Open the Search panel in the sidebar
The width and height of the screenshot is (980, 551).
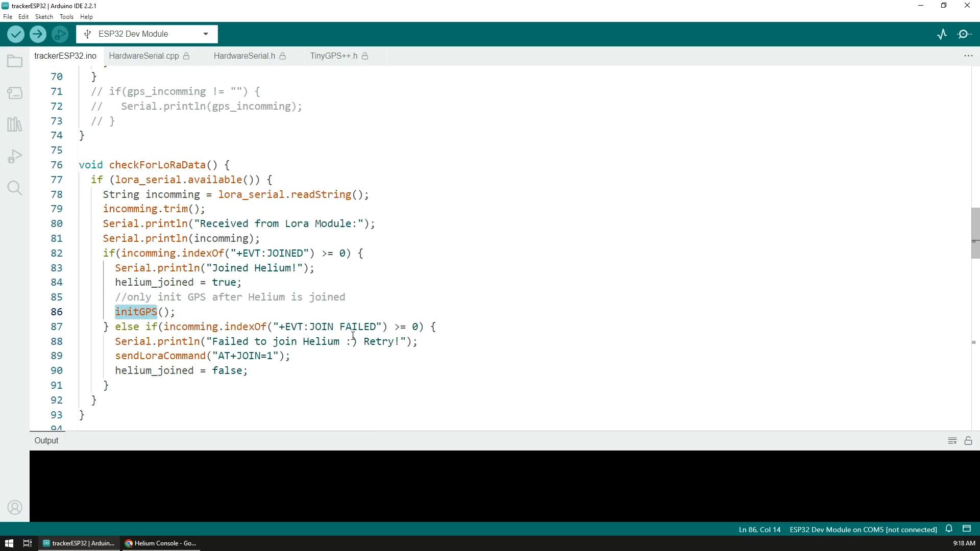(x=15, y=188)
